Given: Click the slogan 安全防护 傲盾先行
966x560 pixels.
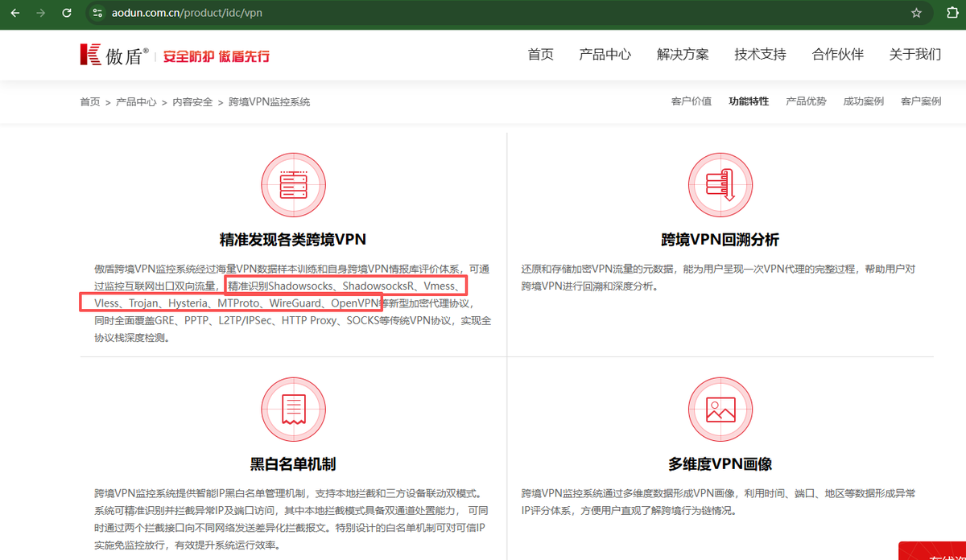Looking at the screenshot, I should pyautogui.click(x=217, y=56).
